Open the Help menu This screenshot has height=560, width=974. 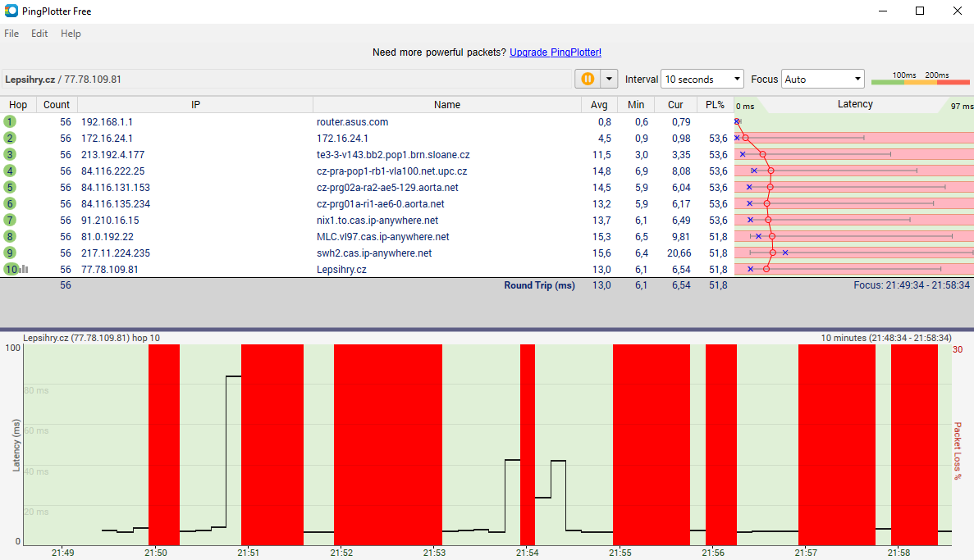tap(71, 34)
